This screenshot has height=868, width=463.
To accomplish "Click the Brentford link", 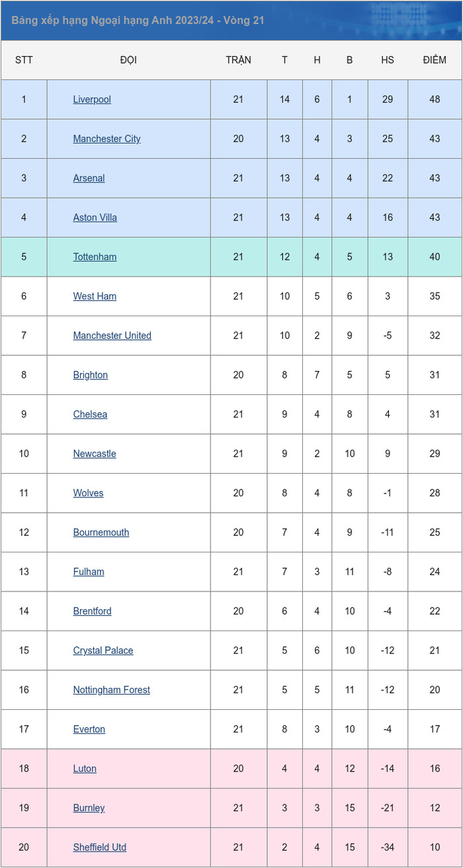I will coord(92,611).
